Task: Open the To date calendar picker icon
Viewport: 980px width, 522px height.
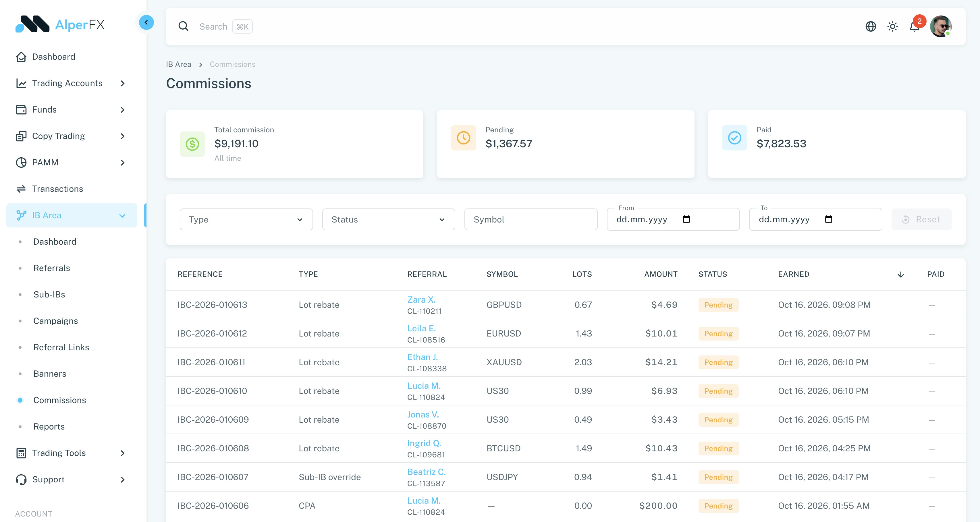Action: pos(828,219)
